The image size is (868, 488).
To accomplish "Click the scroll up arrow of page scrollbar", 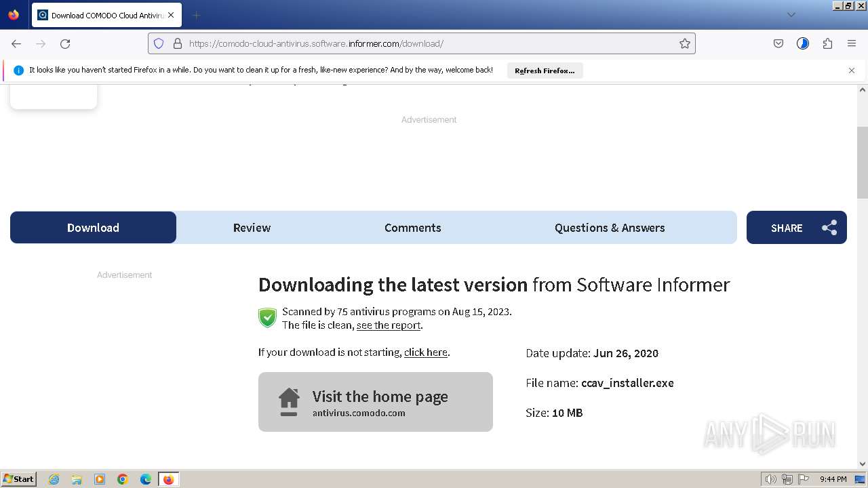I will (x=863, y=89).
